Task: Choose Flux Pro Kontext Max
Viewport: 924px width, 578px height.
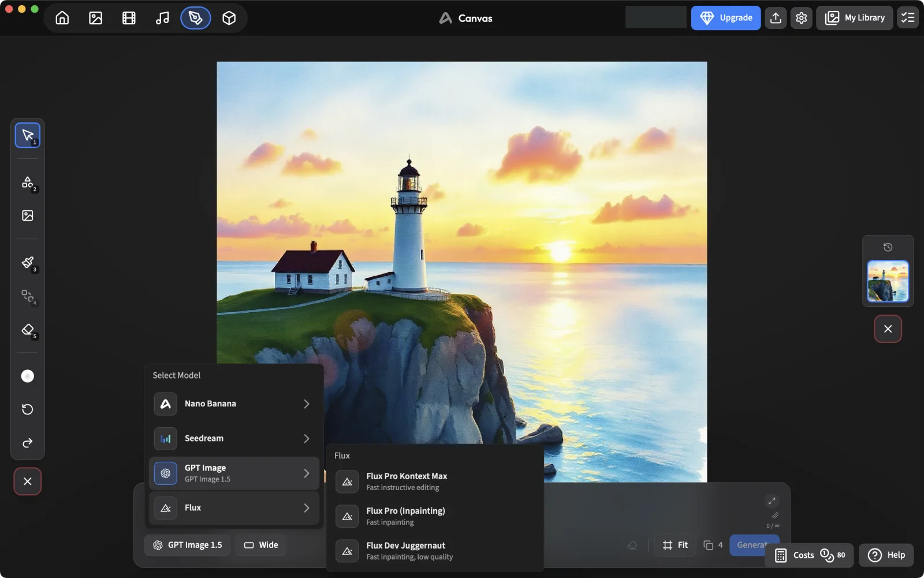Action: pyautogui.click(x=435, y=481)
